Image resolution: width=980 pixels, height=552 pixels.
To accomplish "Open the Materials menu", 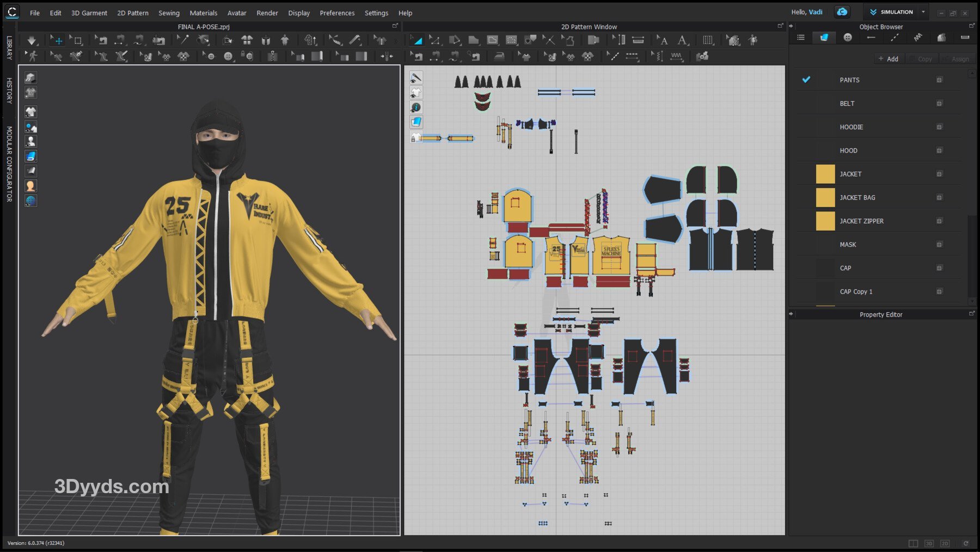I will click(x=203, y=13).
